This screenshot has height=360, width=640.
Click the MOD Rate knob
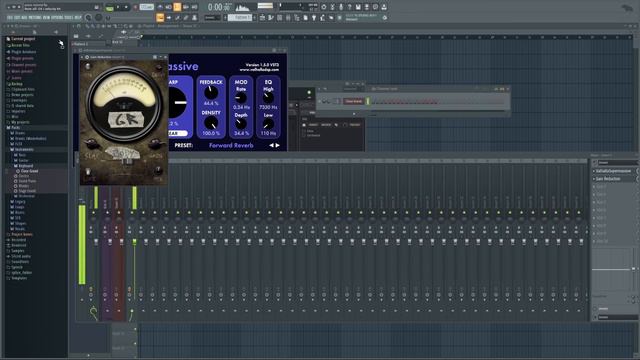click(241, 98)
